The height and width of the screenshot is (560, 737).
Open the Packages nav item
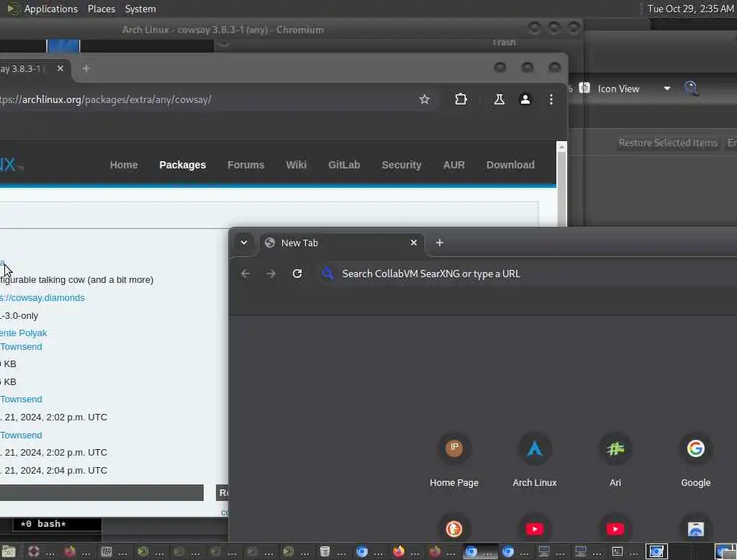pos(182,165)
